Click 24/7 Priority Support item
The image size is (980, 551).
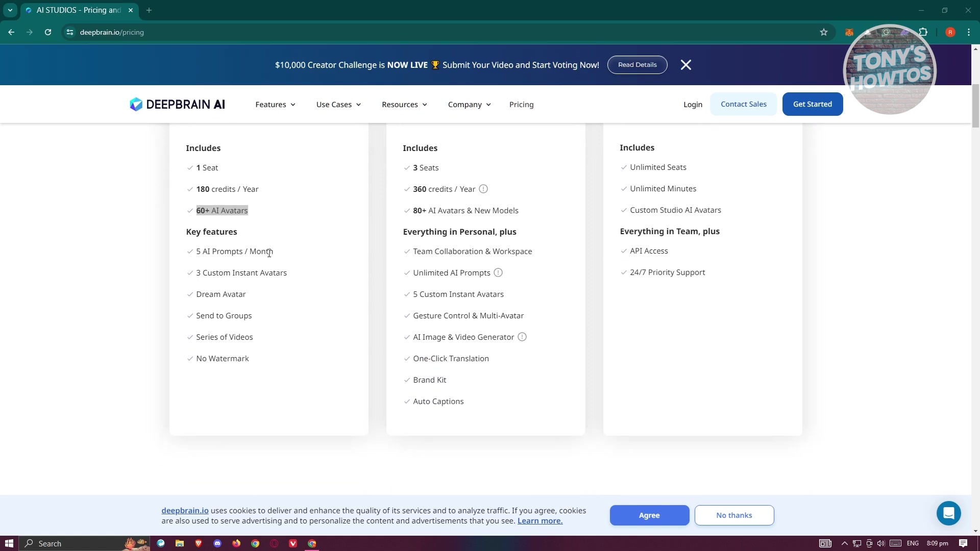coord(667,272)
